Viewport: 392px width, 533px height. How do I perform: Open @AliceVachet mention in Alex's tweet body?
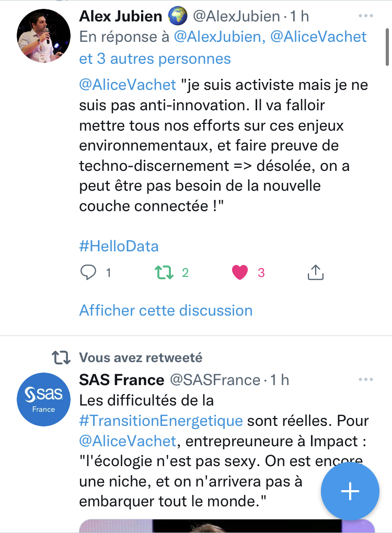[x=128, y=85]
